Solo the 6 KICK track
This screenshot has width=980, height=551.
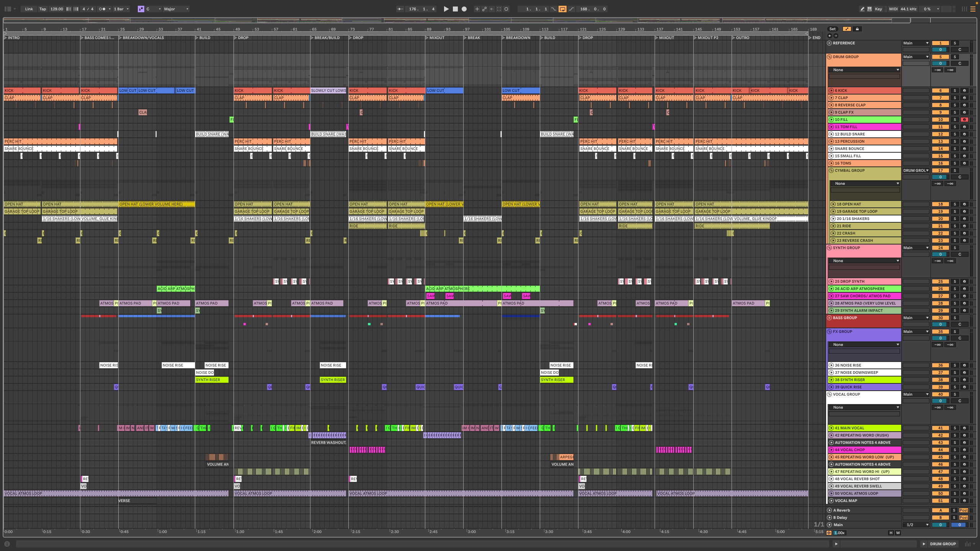click(955, 91)
